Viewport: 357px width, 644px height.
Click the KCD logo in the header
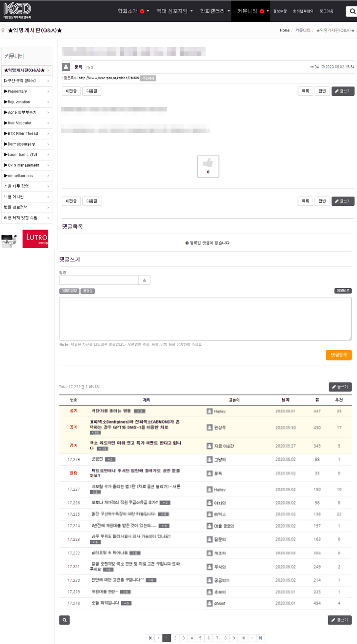17,10
